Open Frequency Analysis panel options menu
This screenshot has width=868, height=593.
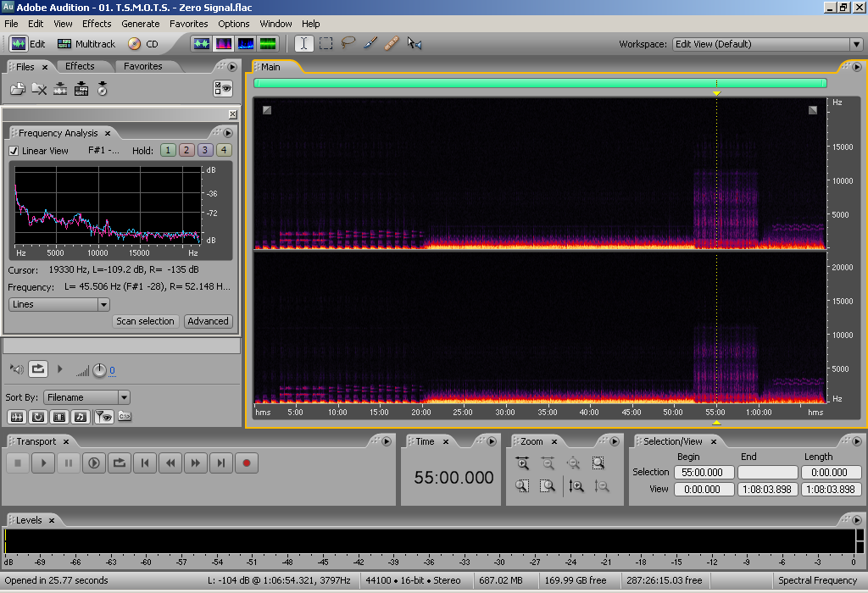coord(228,133)
